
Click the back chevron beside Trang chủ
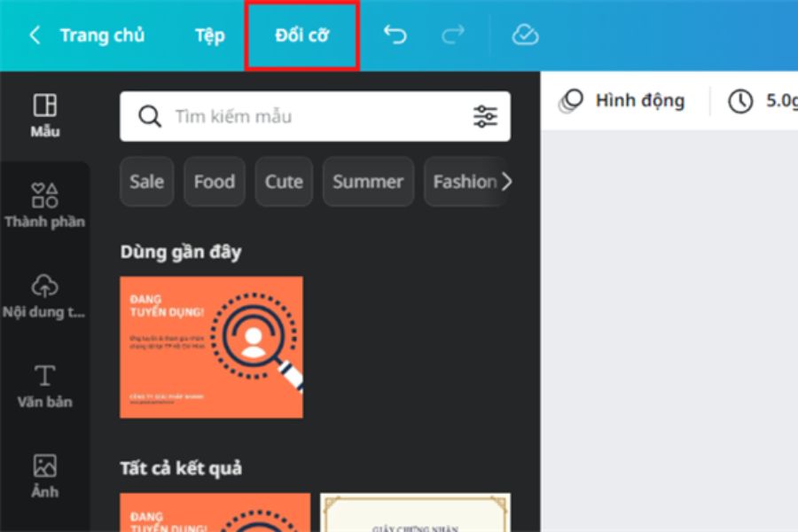coord(35,35)
